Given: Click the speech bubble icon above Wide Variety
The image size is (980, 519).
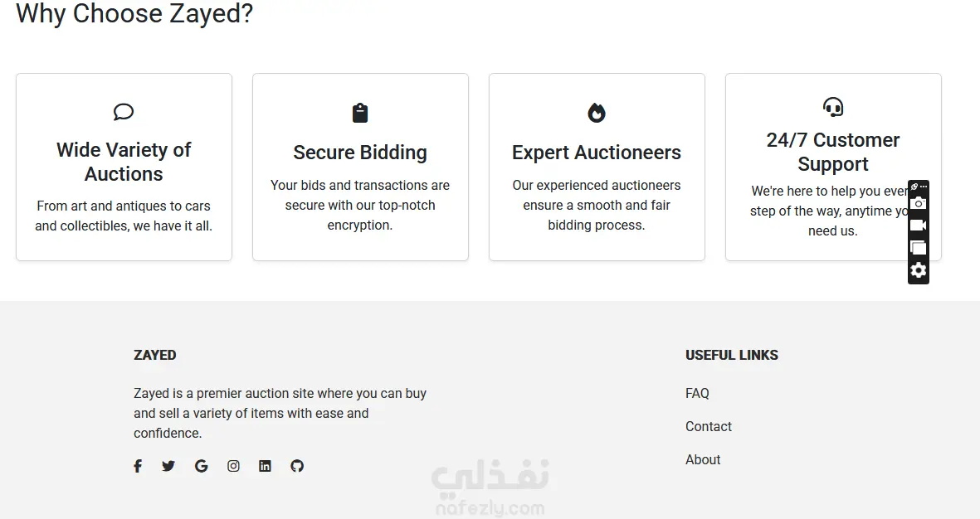Looking at the screenshot, I should click(x=124, y=112).
